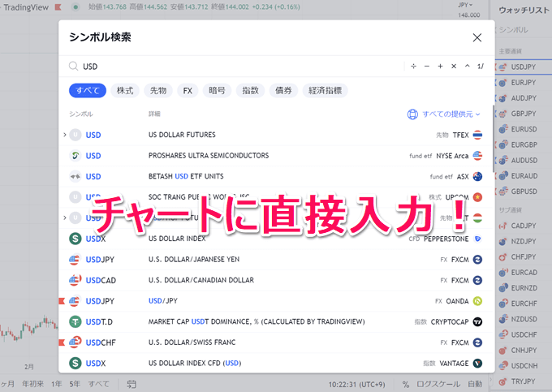The height and width of the screenshot is (392, 552).
Task: Select TRYJPY in the watchlist
Action: coord(524,381)
